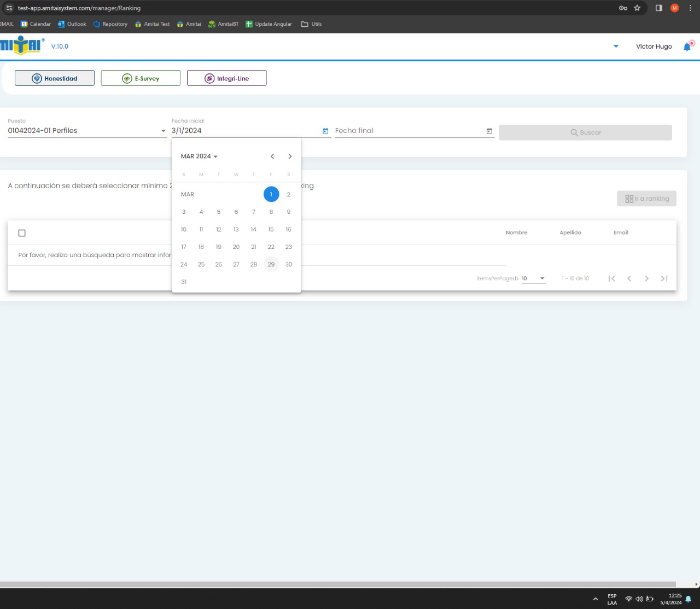
Task: Go to next month in calendar
Action: (x=290, y=156)
